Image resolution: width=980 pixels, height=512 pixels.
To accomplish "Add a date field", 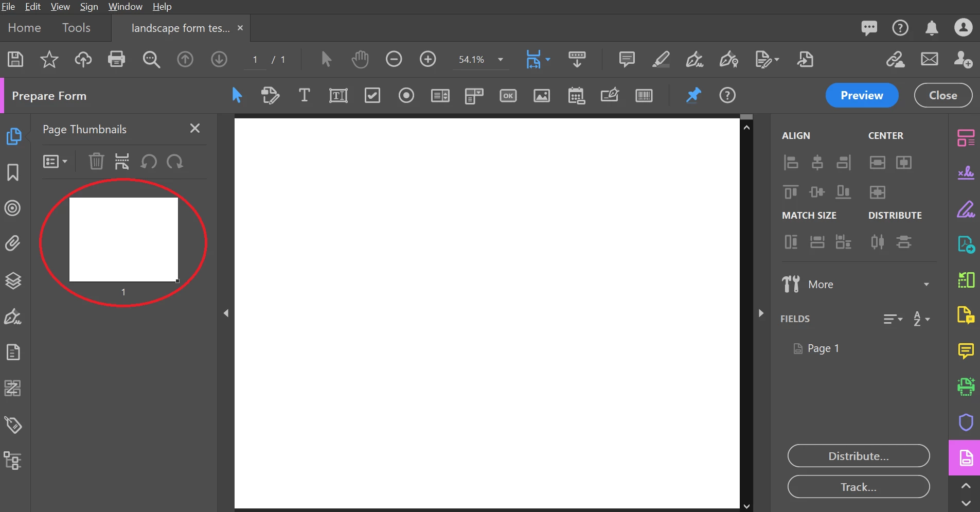I will [576, 96].
